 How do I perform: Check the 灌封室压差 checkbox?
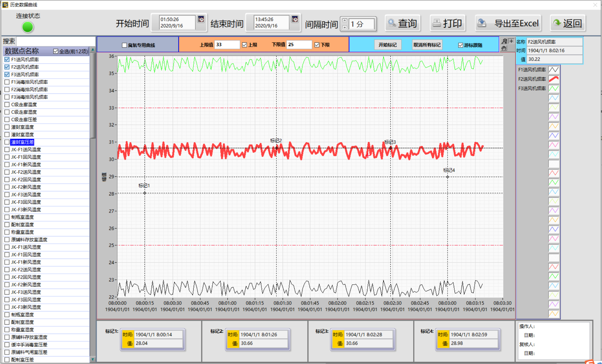pyautogui.click(x=7, y=142)
